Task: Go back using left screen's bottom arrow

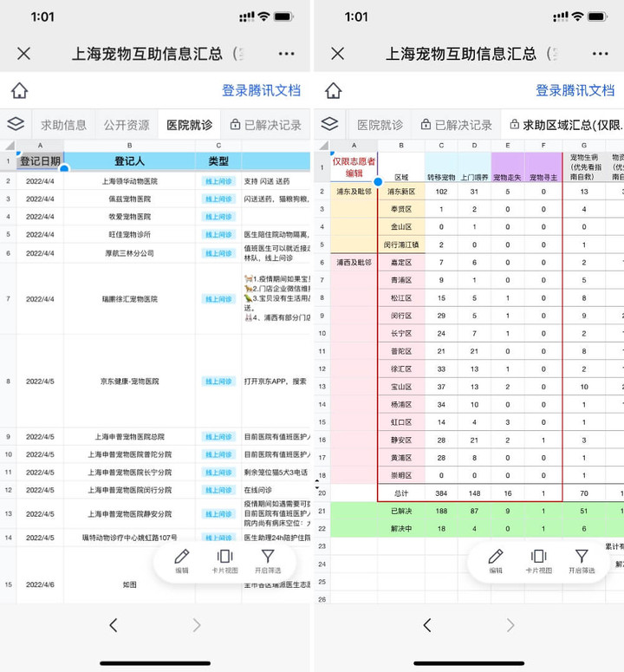Action: click(113, 625)
